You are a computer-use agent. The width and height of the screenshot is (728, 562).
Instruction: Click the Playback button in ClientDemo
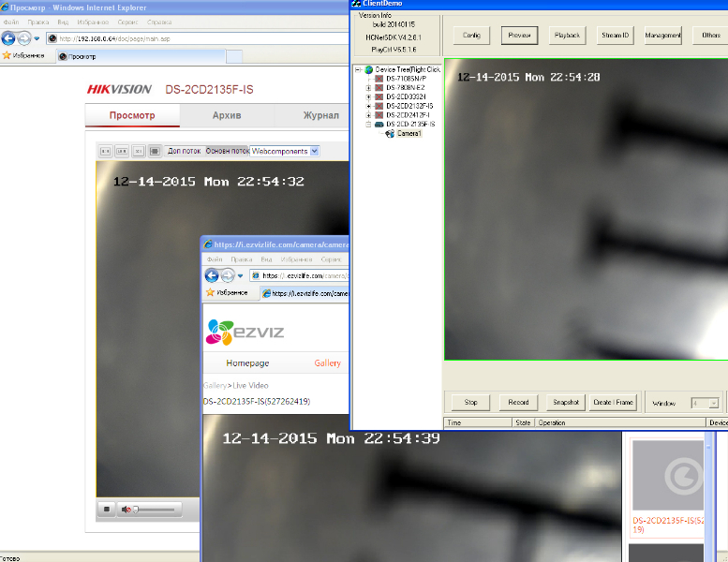[568, 36]
